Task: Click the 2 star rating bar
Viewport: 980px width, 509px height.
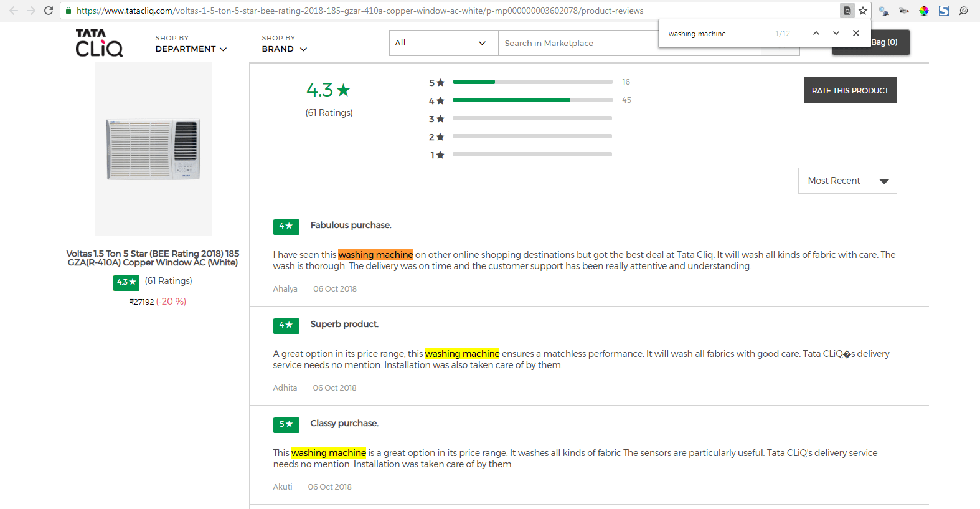Action: [532, 136]
